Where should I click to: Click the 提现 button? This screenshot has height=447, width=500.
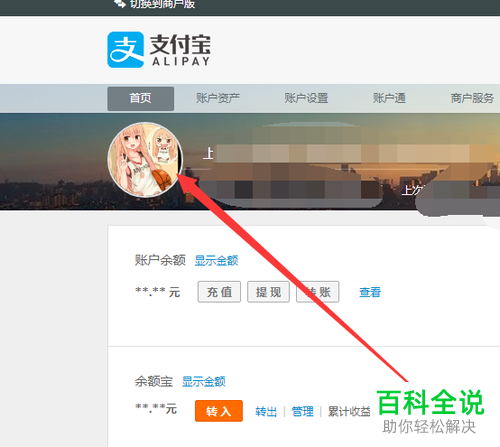(x=268, y=292)
